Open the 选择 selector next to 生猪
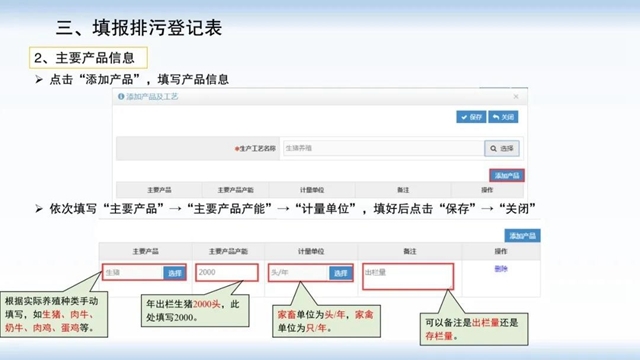Screen dimensions: 640x360 (175, 273)
